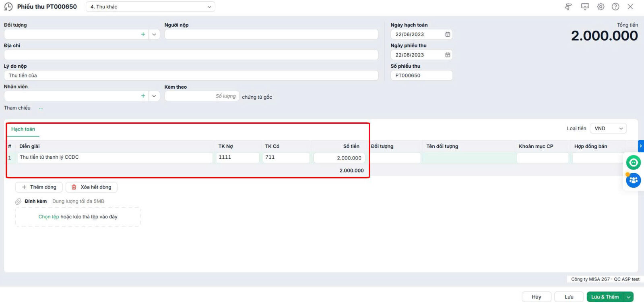Click the Tổng tiền 2.000.000 value
This screenshot has height=303, width=644.
coord(605,36)
